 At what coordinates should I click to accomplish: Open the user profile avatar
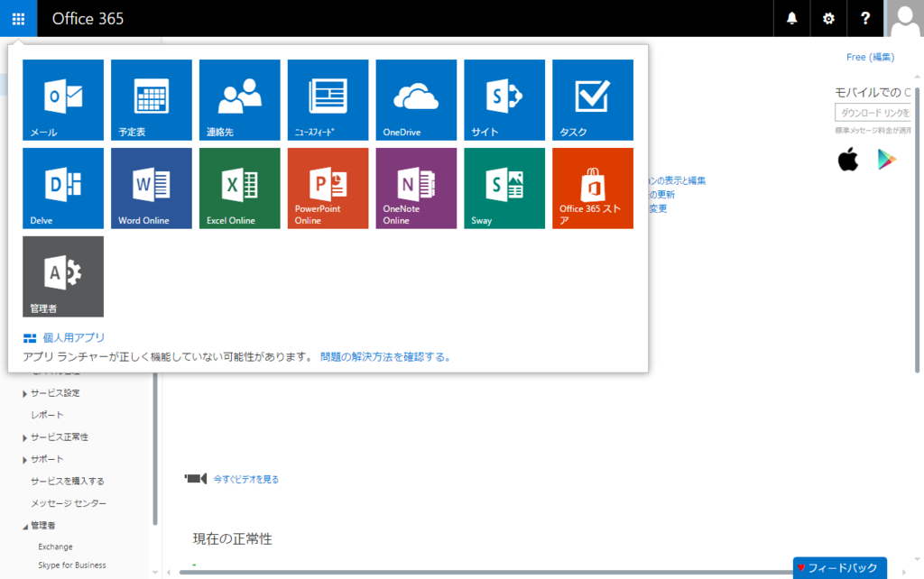pos(904,18)
